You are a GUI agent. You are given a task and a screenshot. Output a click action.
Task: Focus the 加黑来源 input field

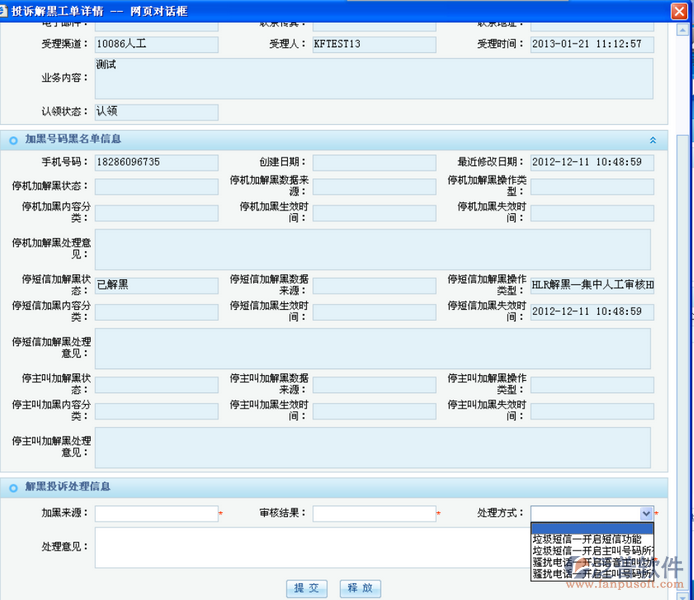156,514
